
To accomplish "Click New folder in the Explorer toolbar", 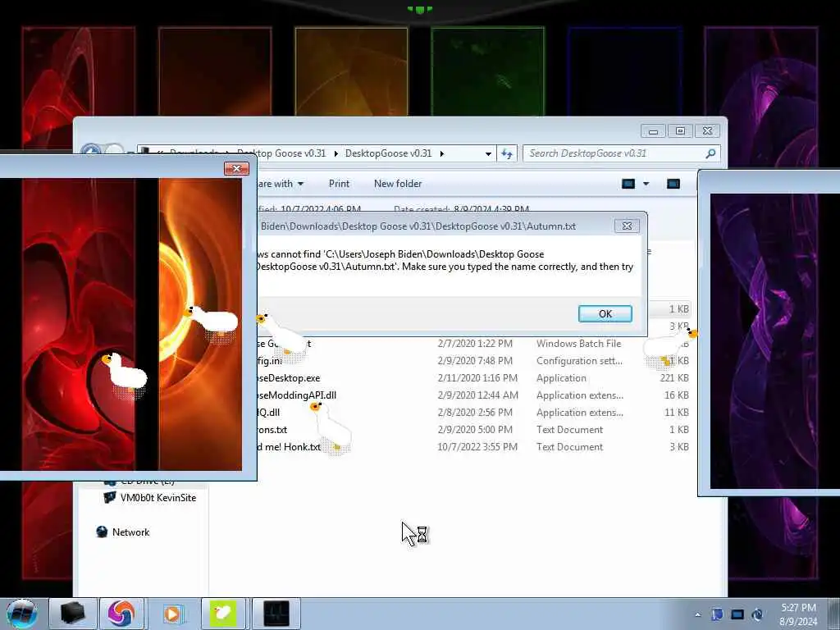I will 398,184.
